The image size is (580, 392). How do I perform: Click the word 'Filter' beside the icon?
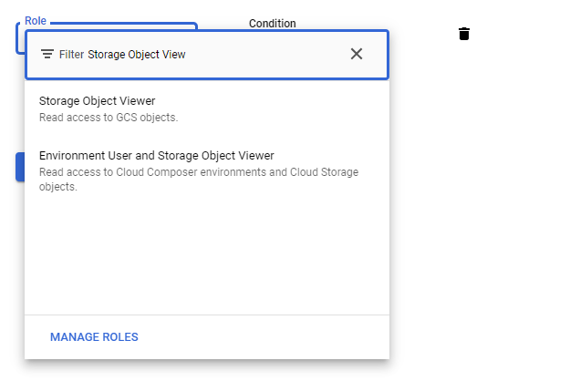71,55
